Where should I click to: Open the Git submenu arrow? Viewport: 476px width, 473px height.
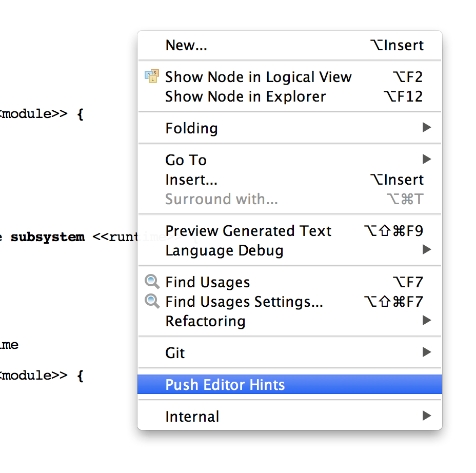426,352
